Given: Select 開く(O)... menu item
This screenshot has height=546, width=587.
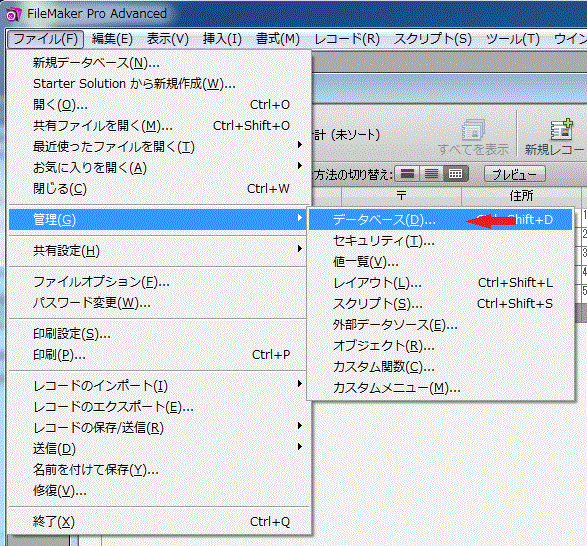Looking at the screenshot, I should point(160,105).
